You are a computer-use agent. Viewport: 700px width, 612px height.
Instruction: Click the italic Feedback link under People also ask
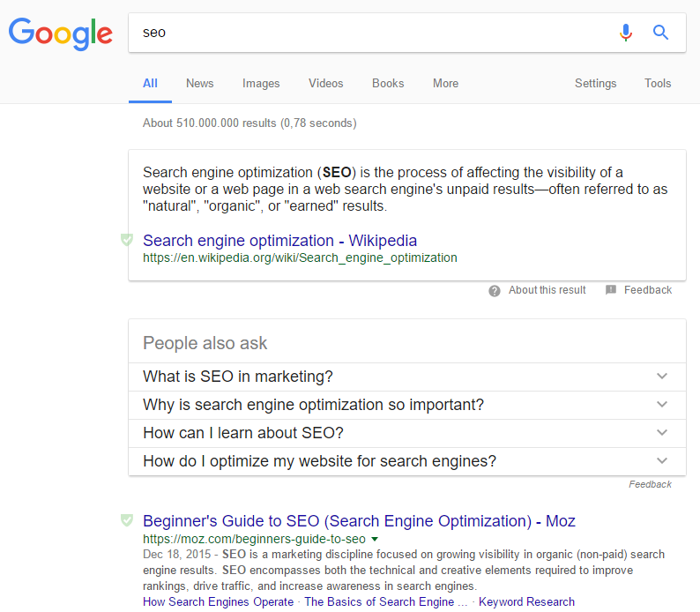(x=650, y=484)
